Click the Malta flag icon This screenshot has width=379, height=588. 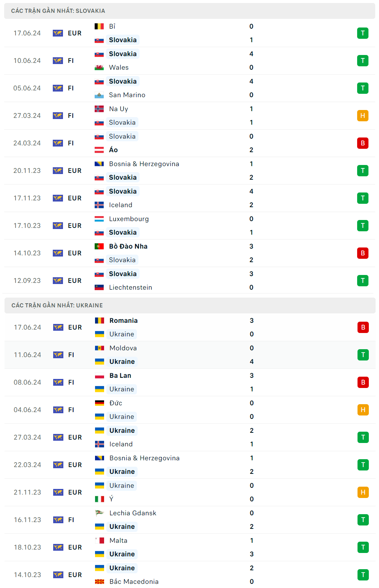(x=99, y=541)
